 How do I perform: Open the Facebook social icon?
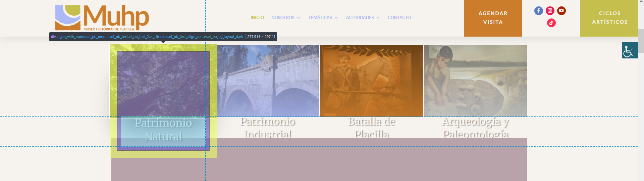(539, 11)
